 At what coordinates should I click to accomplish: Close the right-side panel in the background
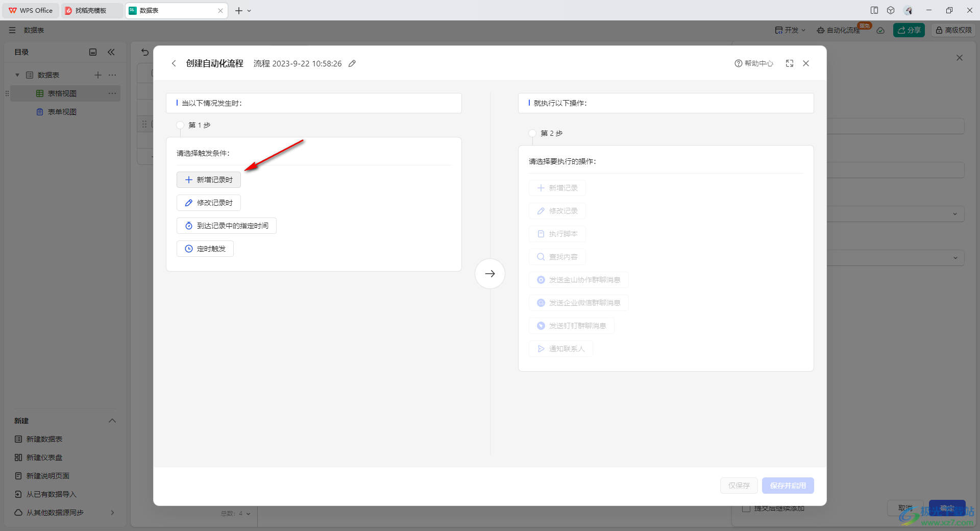click(x=960, y=58)
